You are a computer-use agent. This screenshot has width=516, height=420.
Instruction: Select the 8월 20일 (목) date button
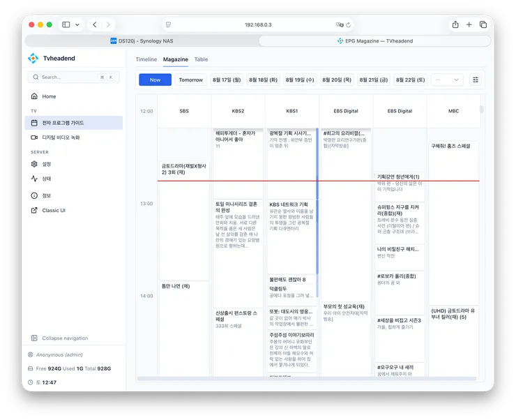(x=337, y=80)
